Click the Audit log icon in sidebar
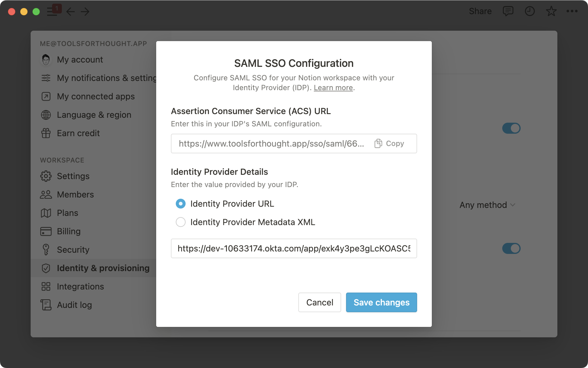Screen dimensions: 588x368 46,305
